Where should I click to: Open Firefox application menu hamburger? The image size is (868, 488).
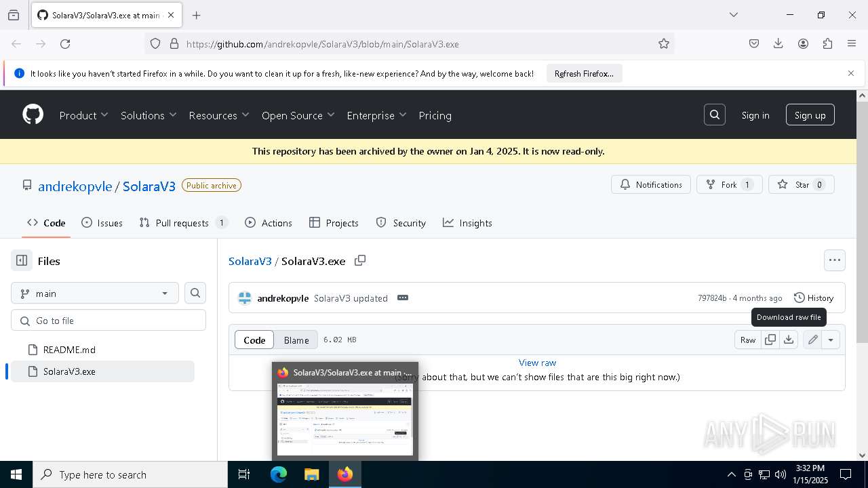852,43
